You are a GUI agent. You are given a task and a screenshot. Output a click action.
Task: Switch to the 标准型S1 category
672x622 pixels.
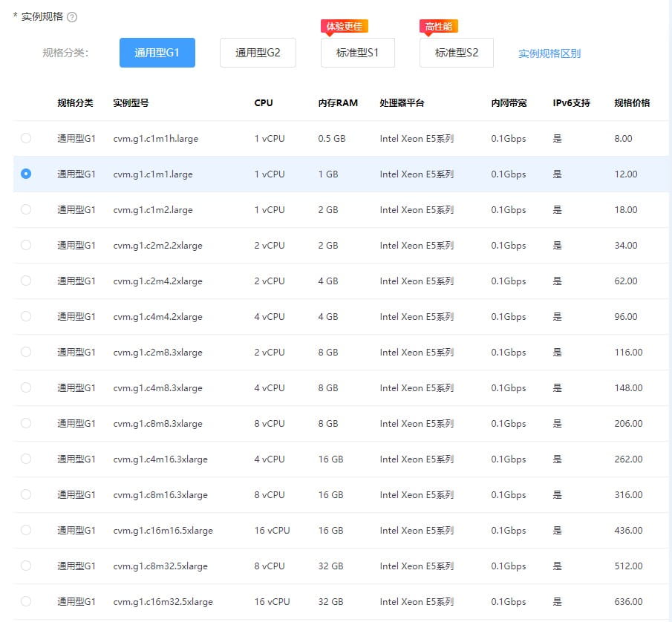click(x=357, y=53)
